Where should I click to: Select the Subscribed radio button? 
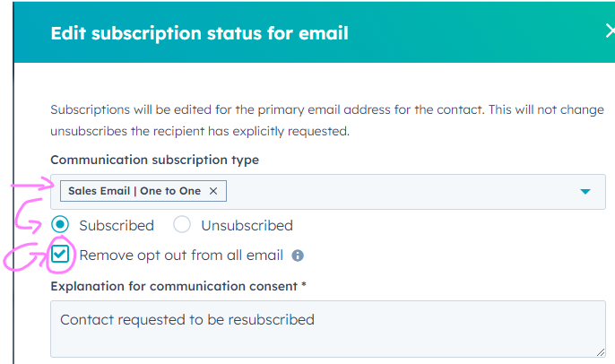(60, 225)
